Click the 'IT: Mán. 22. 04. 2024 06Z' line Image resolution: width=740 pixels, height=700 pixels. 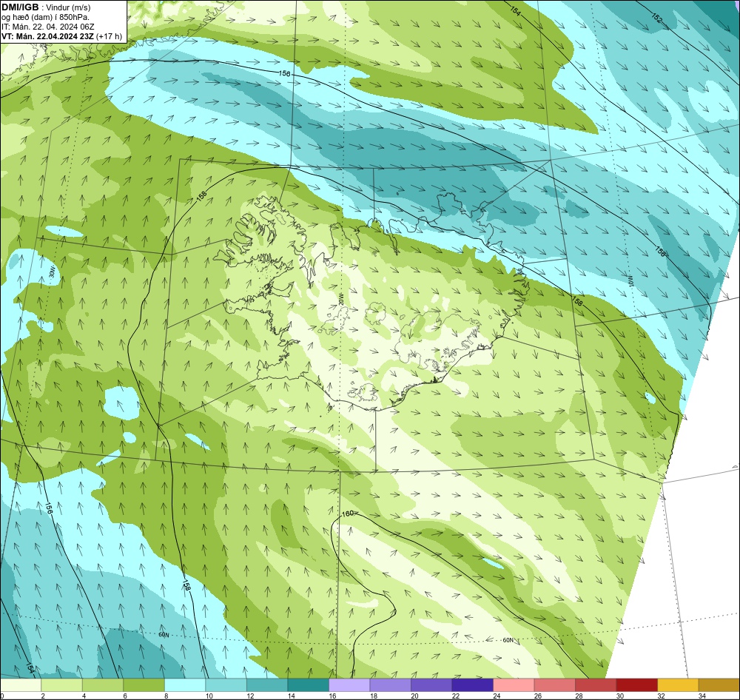[x=47, y=27]
